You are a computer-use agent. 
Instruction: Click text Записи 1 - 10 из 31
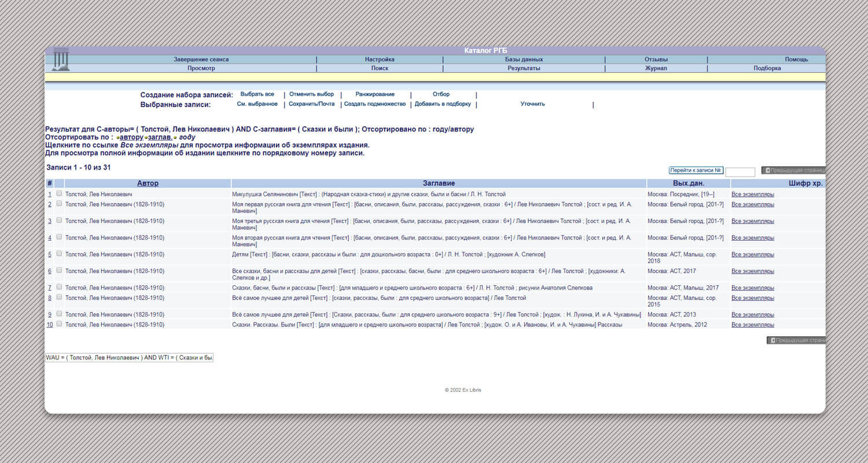79,167
